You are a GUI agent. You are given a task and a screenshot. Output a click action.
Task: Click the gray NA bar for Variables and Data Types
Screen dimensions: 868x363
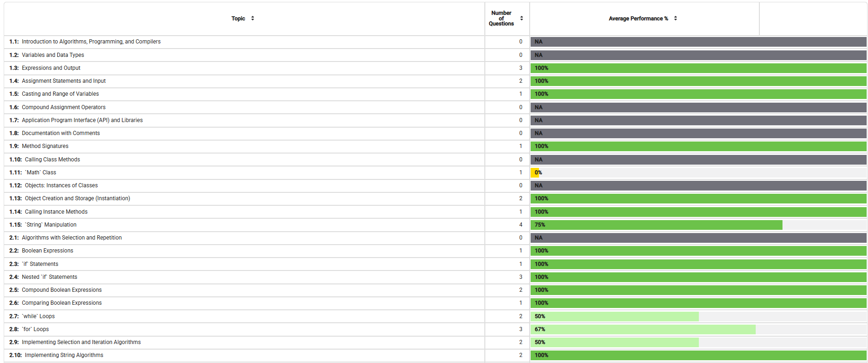pyautogui.click(x=698, y=55)
